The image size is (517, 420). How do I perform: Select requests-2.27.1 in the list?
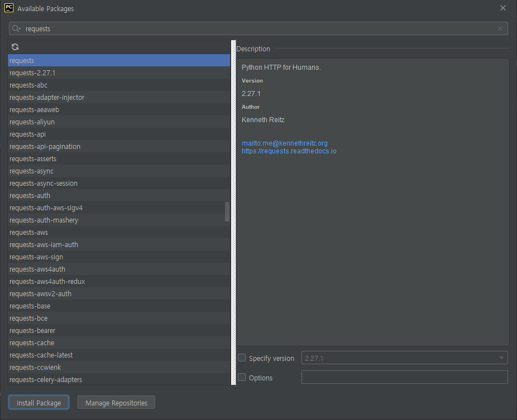click(x=119, y=73)
